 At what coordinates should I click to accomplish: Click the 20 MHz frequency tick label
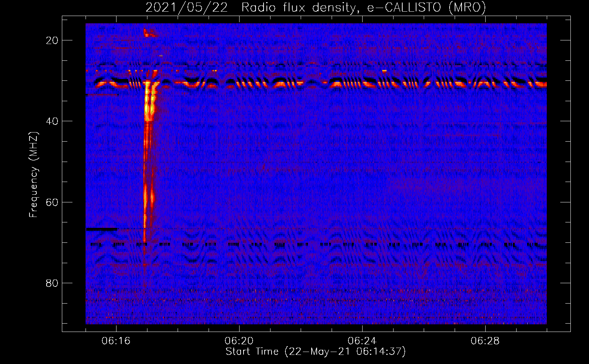52,40
